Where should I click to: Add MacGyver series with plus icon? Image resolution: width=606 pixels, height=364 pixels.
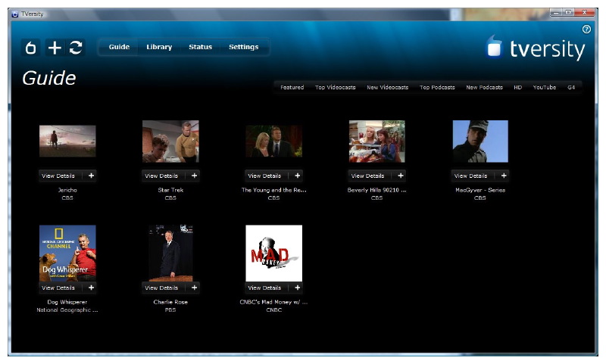[x=504, y=176]
